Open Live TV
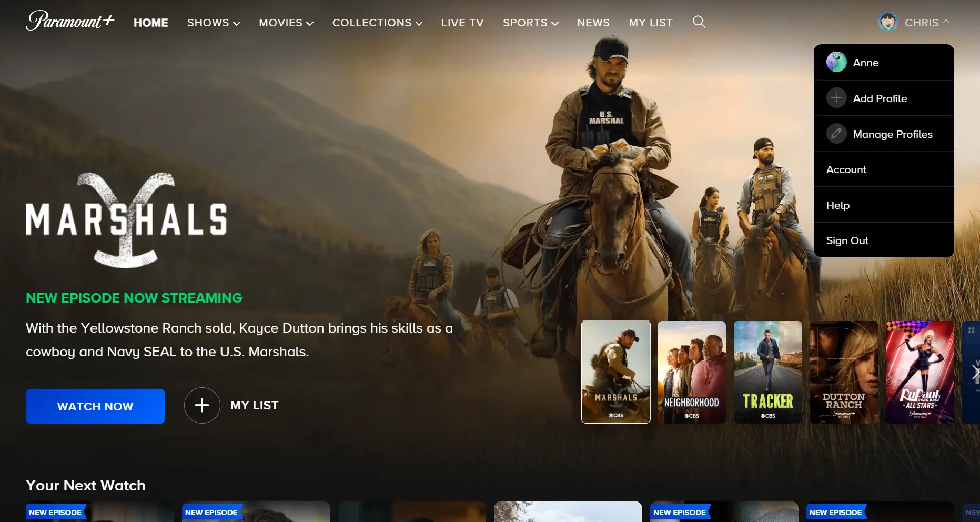 462,23
